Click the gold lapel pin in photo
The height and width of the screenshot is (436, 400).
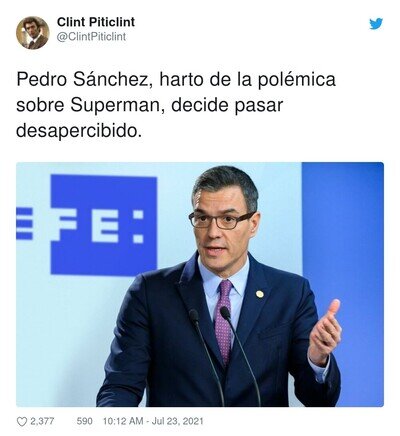[x=259, y=294]
